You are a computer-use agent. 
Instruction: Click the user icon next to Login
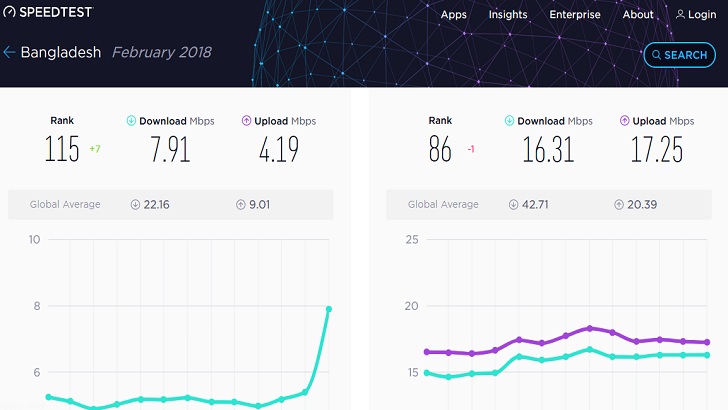coord(680,14)
